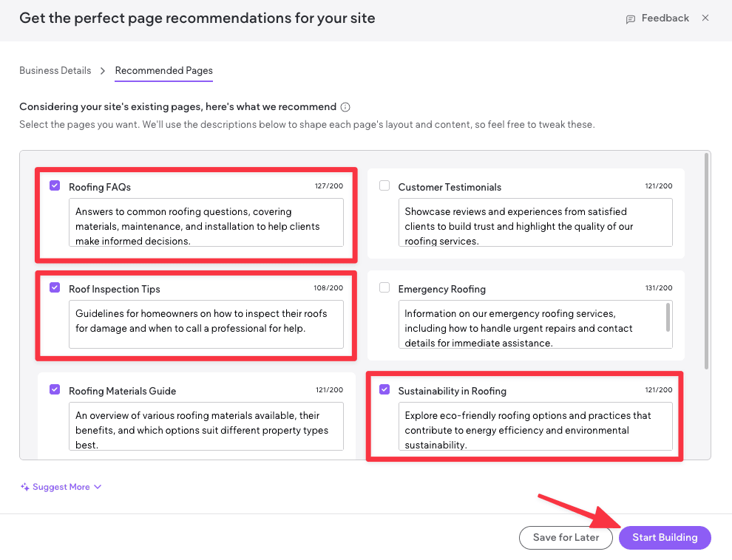Open the Feedback link
732x560 pixels.
point(663,18)
